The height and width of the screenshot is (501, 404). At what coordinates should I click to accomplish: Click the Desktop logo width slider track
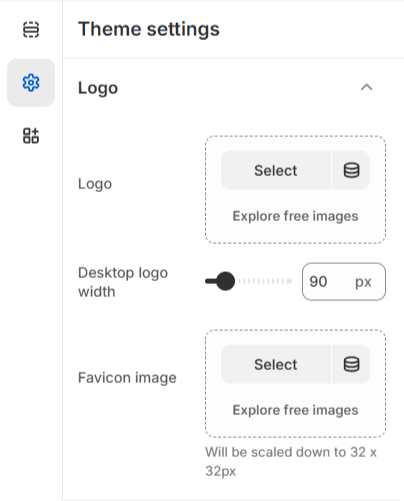[249, 281]
